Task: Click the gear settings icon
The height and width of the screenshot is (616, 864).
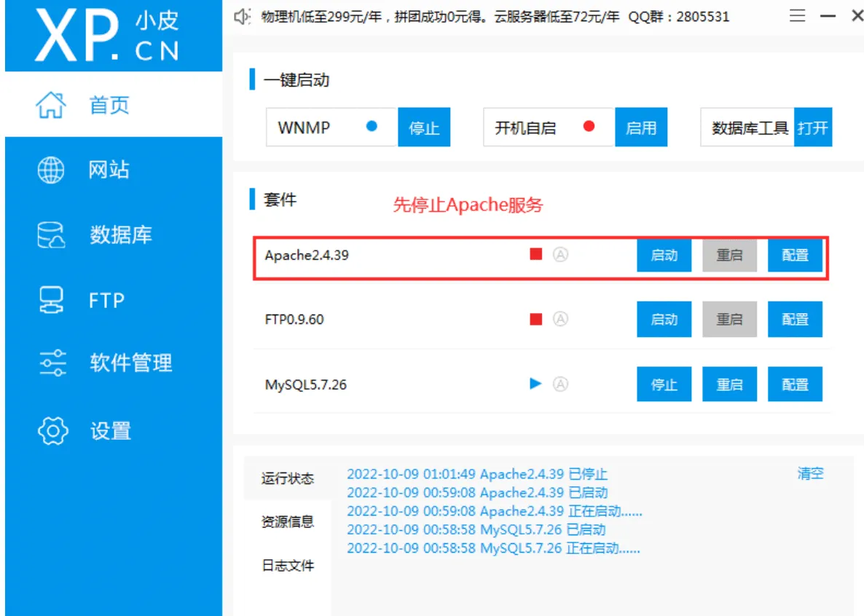Action: coord(53,431)
